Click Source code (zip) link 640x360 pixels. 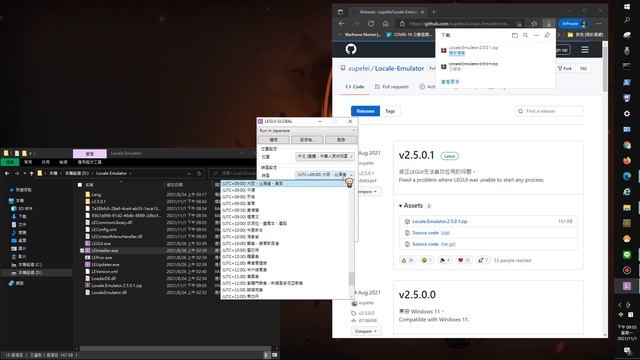tap(431, 233)
